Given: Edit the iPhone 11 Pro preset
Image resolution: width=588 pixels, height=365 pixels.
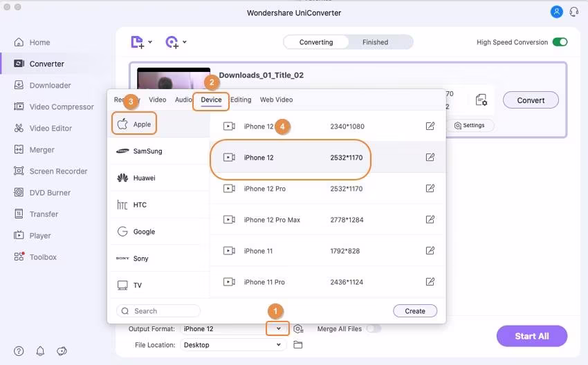Looking at the screenshot, I should point(430,281).
